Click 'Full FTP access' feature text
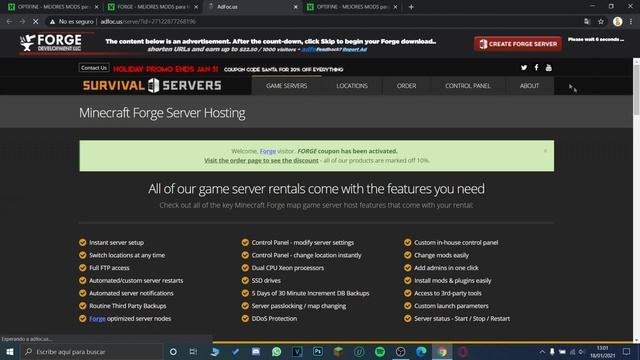Viewport: 640px width, 360px height. (x=109, y=268)
